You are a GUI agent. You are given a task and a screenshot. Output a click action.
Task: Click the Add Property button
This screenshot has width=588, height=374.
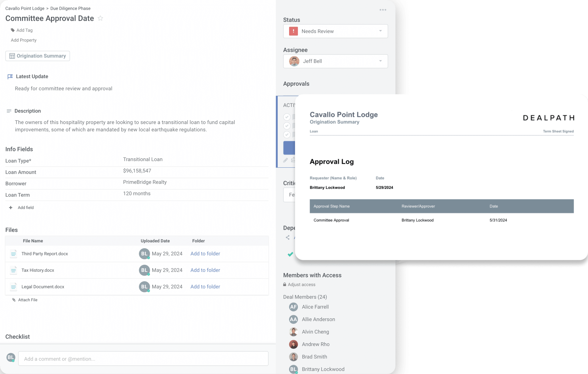pyautogui.click(x=23, y=40)
